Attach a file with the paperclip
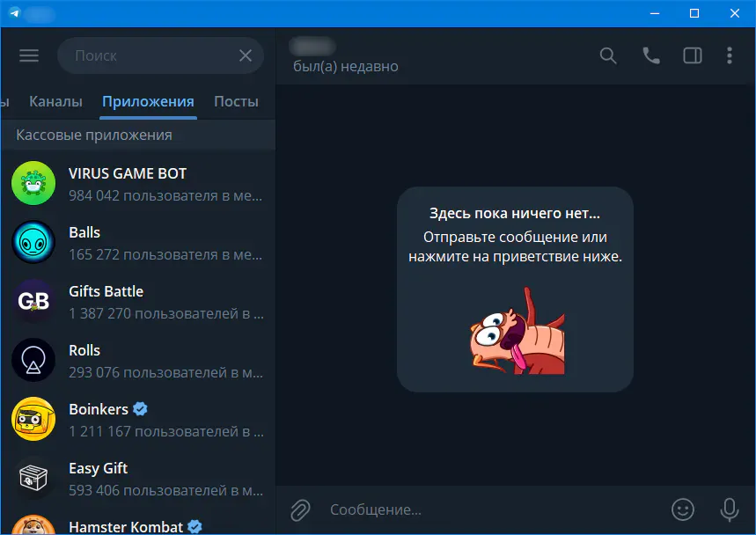The height and width of the screenshot is (535, 756). point(300,510)
